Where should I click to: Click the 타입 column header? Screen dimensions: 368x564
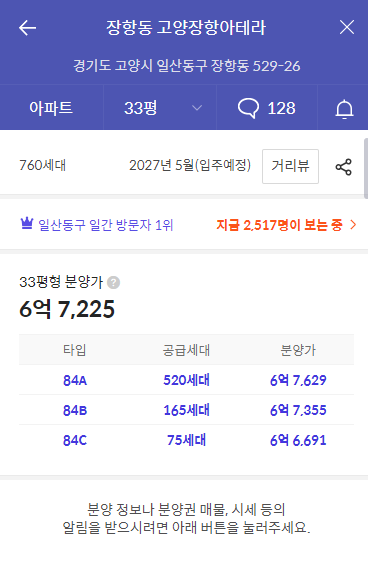click(x=75, y=350)
